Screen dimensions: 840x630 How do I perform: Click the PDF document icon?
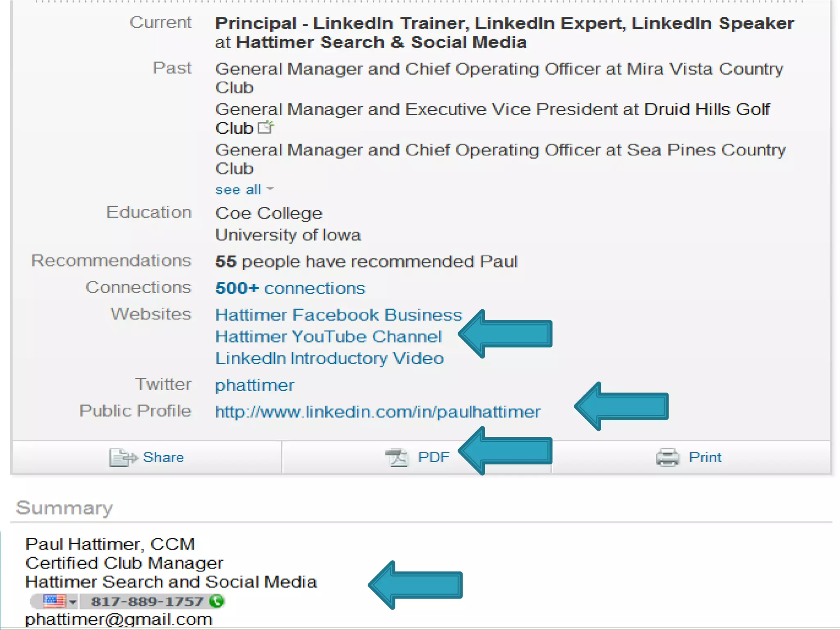click(x=397, y=457)
